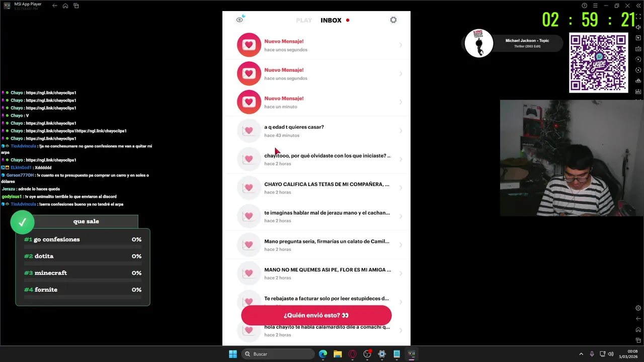The width and height of the screenshot is (644, 362).
Task: Click heart icon of 'Mano pregunta seria' message
Action: [x=249, y=245]
